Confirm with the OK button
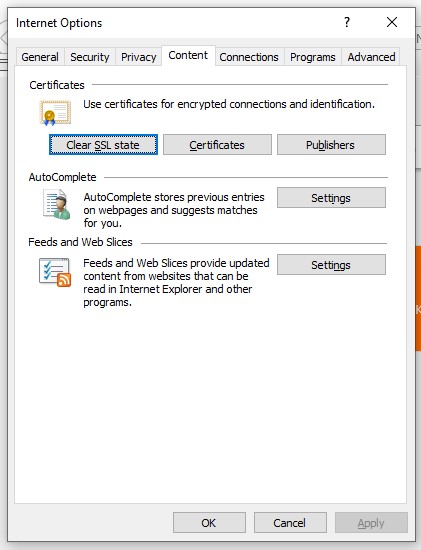The image size is (421, 550). pyautogui.click(x=209, y=523)
